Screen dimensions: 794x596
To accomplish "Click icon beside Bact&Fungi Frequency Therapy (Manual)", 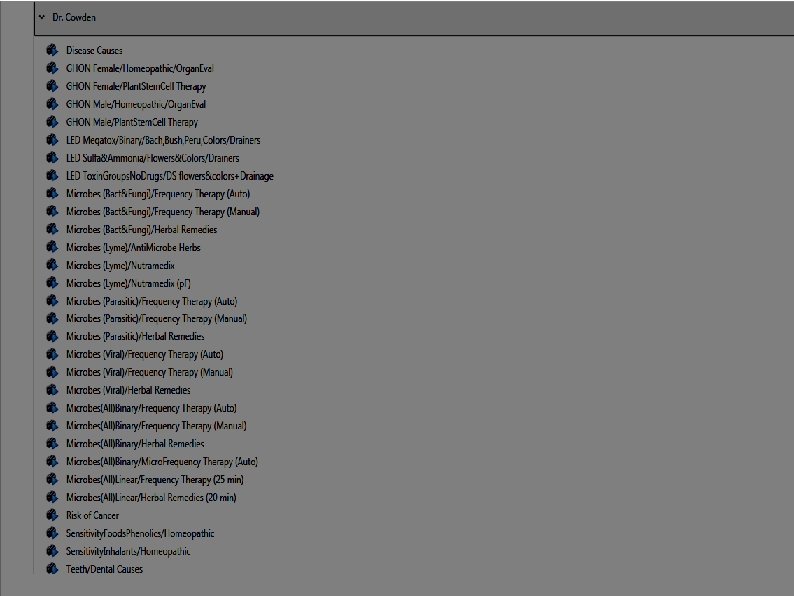I will coord(52,211).
